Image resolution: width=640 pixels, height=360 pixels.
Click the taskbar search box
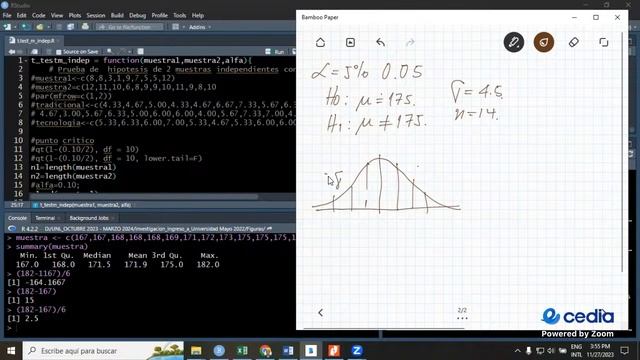[103, 351]
